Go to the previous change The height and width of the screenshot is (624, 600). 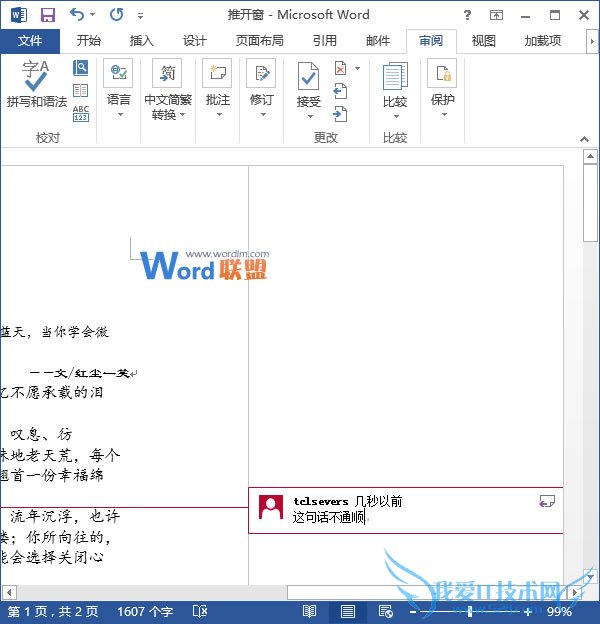[x=340, y=92]
